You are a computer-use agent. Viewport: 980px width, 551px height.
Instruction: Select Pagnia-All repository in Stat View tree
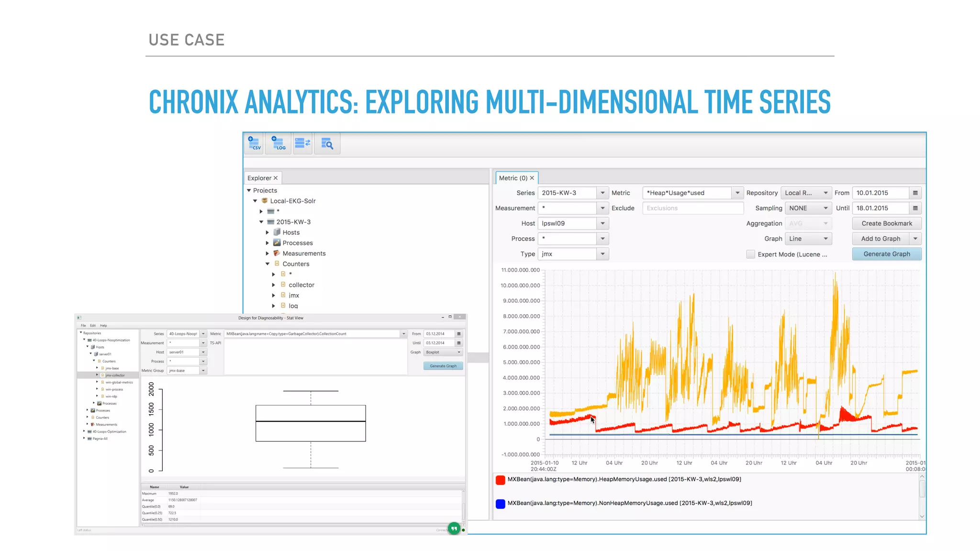pos(100,439)
